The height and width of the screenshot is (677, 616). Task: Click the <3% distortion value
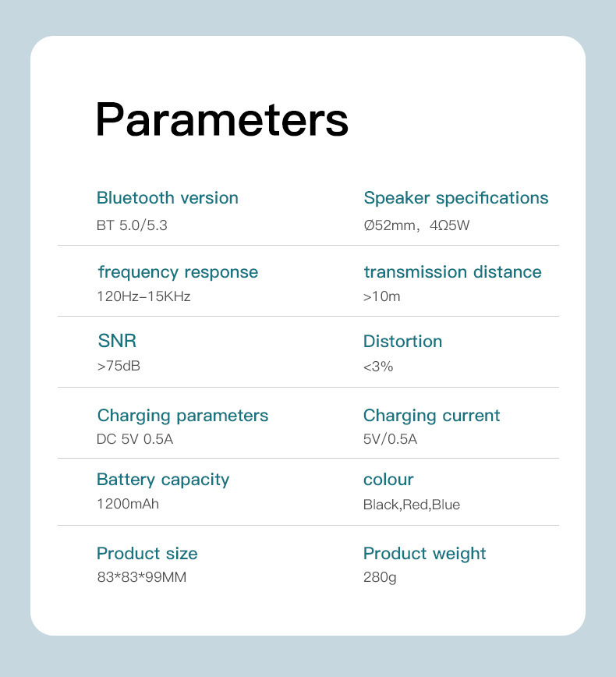[378, 366]
